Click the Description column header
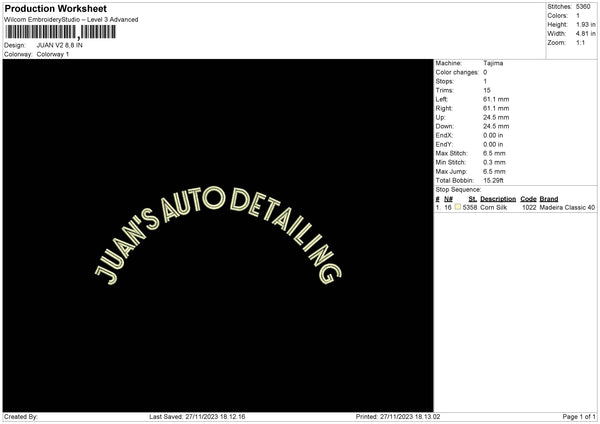Screen dimensions: 600x424 pyautogui.click(x=498, y=199)
